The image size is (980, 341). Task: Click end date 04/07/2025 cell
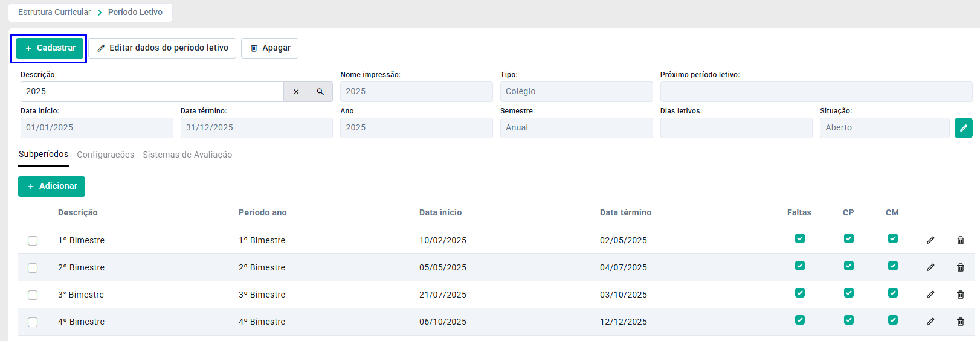click(x=624, y=267)
